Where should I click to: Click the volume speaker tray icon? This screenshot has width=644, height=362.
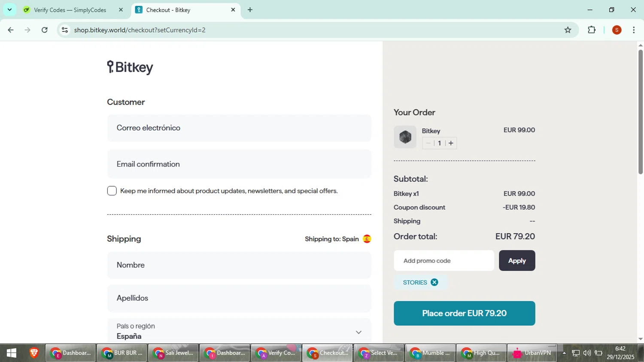(587, 353)
